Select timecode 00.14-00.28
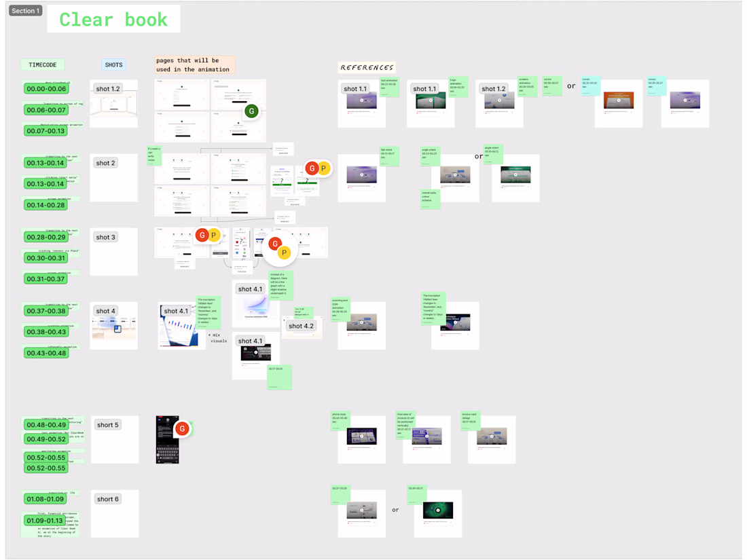Viewport: 747px width, 560px height. [x=45, y=205]
